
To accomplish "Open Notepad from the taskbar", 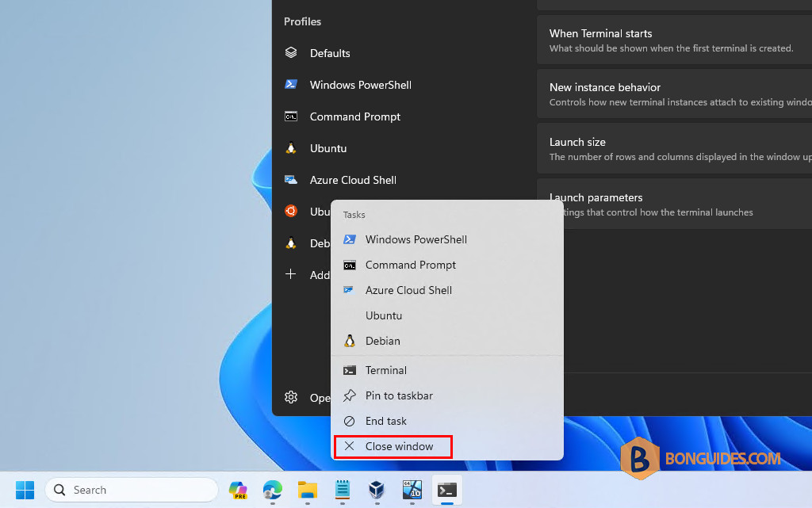I will (x=343, y=490).
